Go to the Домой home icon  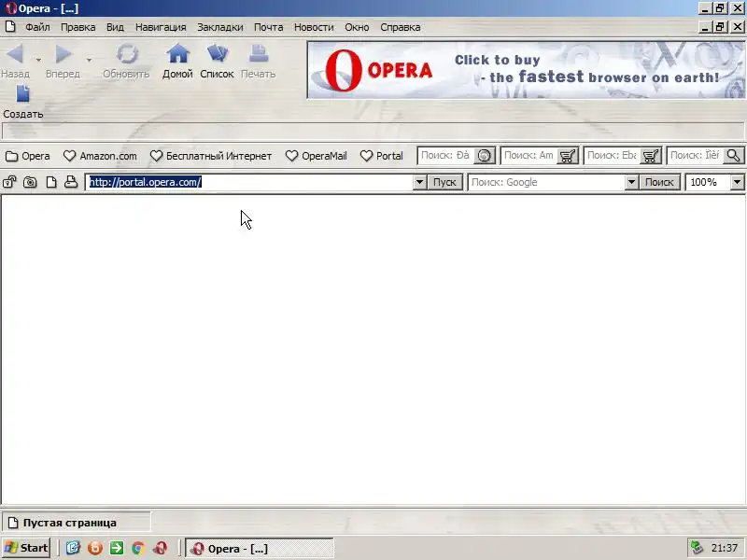click(x=177, y=54)
